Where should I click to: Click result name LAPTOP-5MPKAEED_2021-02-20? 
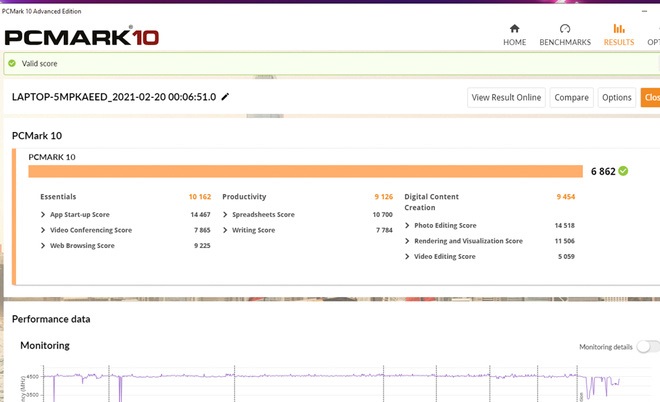pos(114,97)
